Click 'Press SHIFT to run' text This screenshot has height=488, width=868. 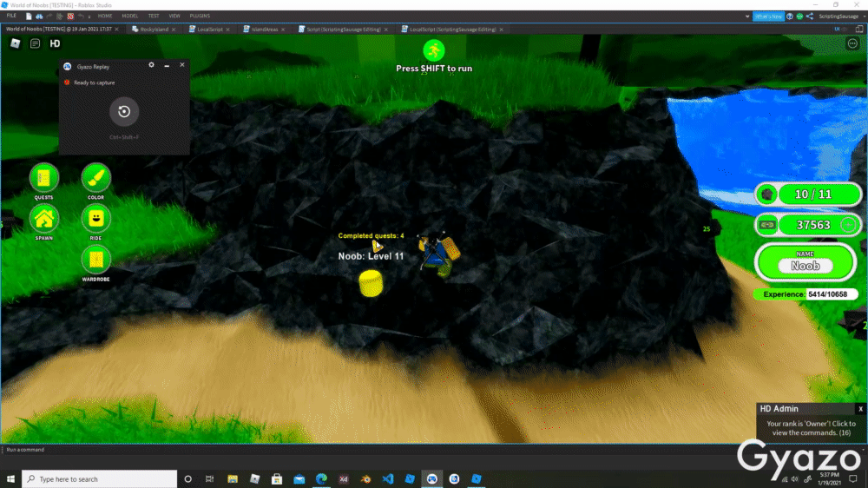pos(434,69)
